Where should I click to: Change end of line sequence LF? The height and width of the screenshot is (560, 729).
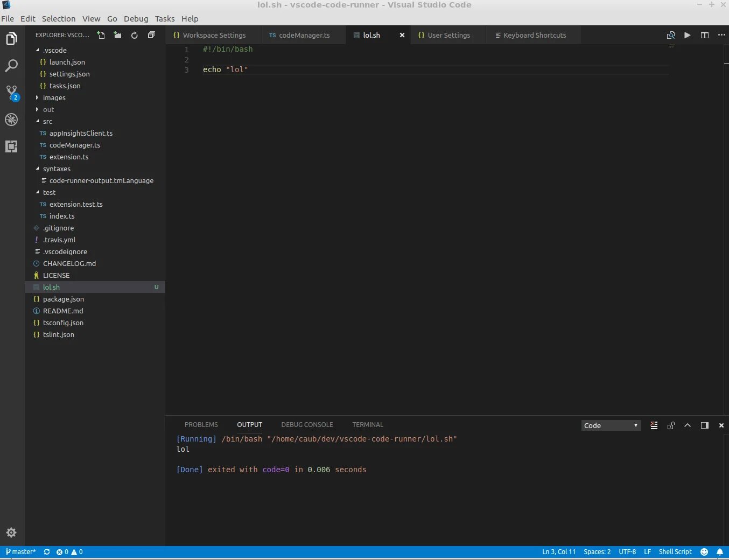[x=647, y=552]
